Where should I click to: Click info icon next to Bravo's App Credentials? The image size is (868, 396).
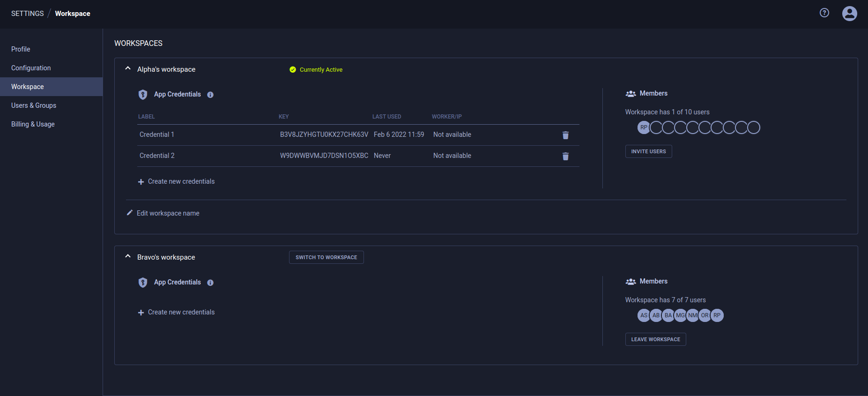tap(210, 283)
